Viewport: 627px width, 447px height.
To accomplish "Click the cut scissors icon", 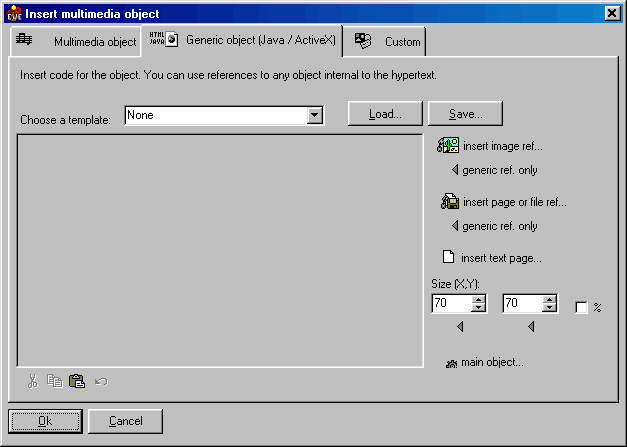I will pos(33,381).
